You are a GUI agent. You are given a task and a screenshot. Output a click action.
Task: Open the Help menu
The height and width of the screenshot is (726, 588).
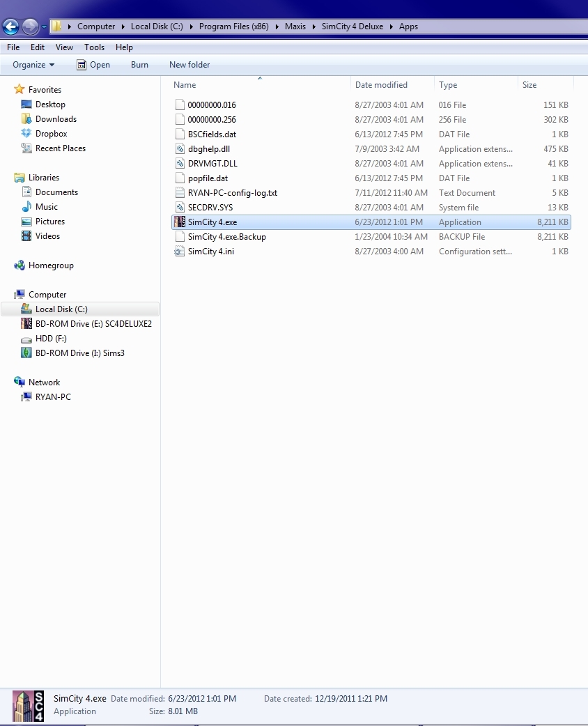click(x=124, y=47)
